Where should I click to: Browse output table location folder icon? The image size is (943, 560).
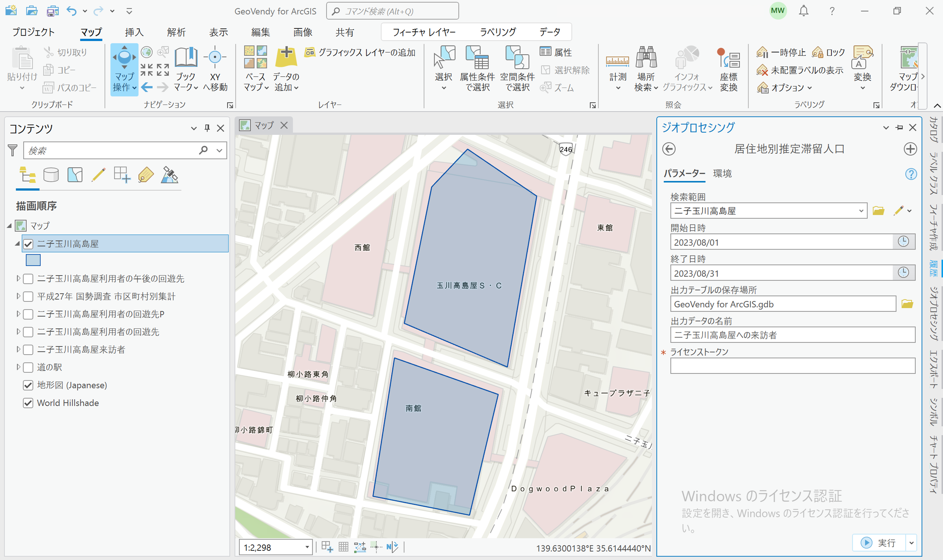pyautogui.click(x=907, y=304)
